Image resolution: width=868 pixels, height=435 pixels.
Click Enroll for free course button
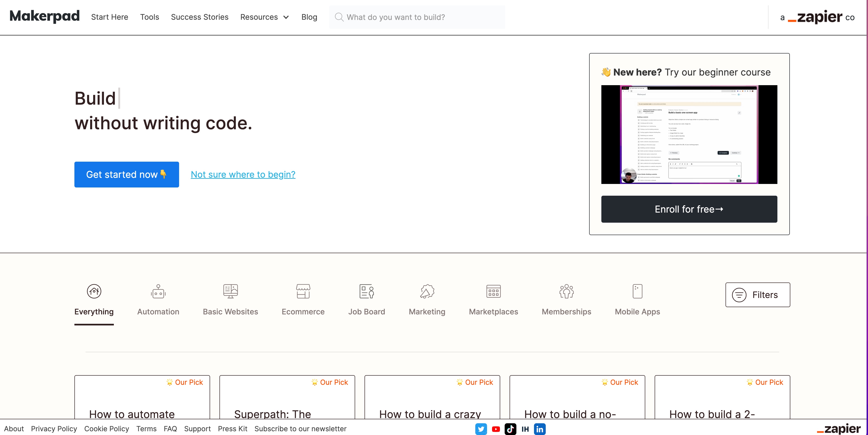pyautogui.click(x=689, y=209)
